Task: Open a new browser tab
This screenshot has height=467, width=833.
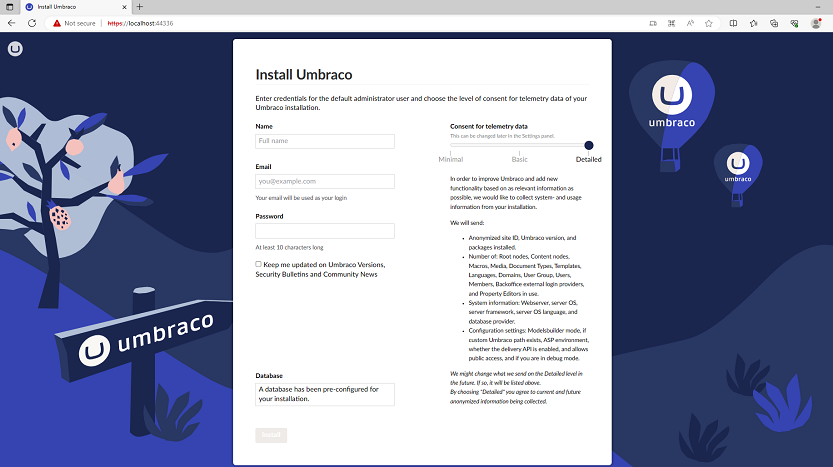Action: coord(139,7)
